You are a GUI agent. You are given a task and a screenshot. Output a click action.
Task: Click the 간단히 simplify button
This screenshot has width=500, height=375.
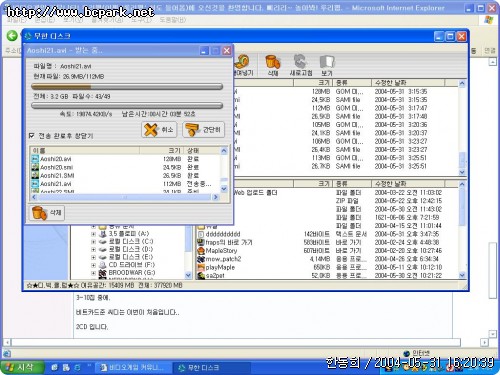pyautogui.click(x=203, y=129)
